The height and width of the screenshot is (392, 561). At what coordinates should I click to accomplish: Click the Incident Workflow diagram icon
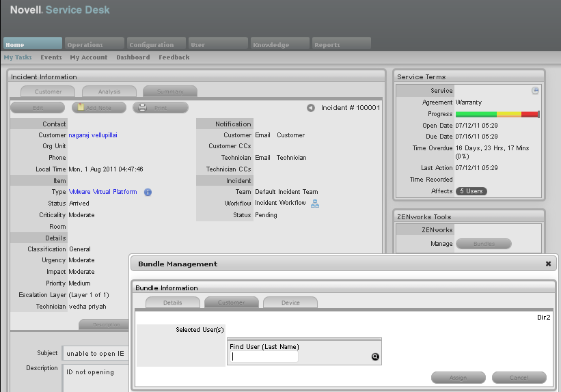[x=315, y=204]
